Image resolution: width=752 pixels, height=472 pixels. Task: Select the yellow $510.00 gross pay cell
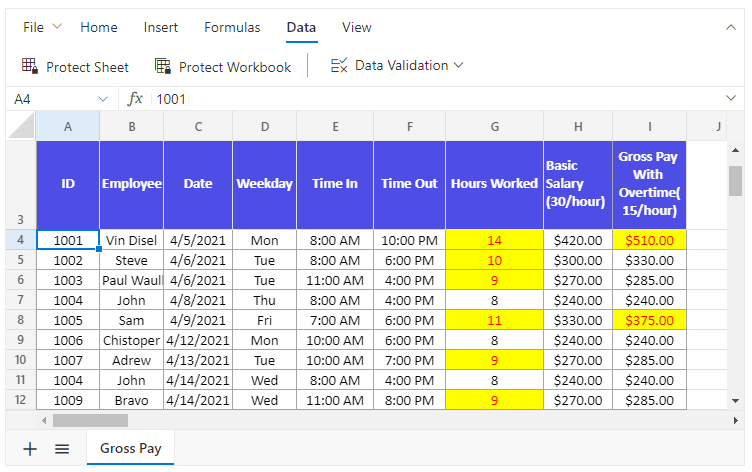(649, 240)
